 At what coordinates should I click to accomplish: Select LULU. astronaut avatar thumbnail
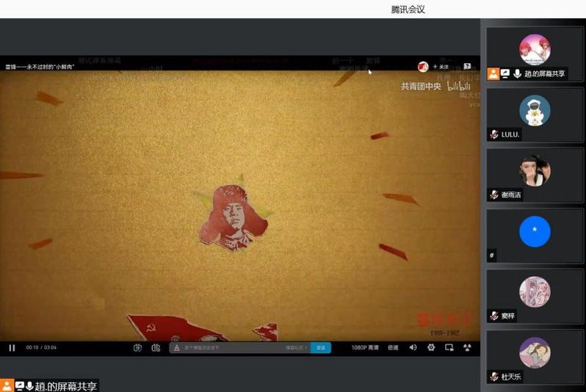535,110
